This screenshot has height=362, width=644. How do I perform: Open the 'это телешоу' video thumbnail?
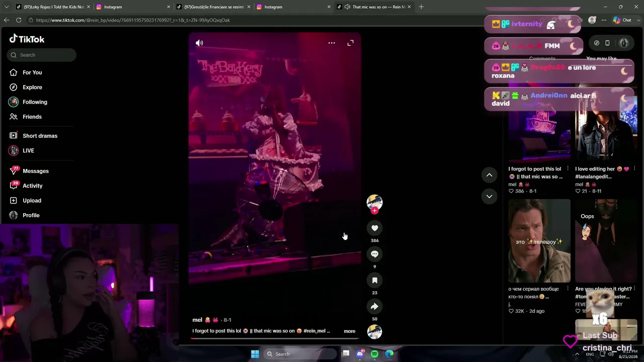(x=539, y=241)
